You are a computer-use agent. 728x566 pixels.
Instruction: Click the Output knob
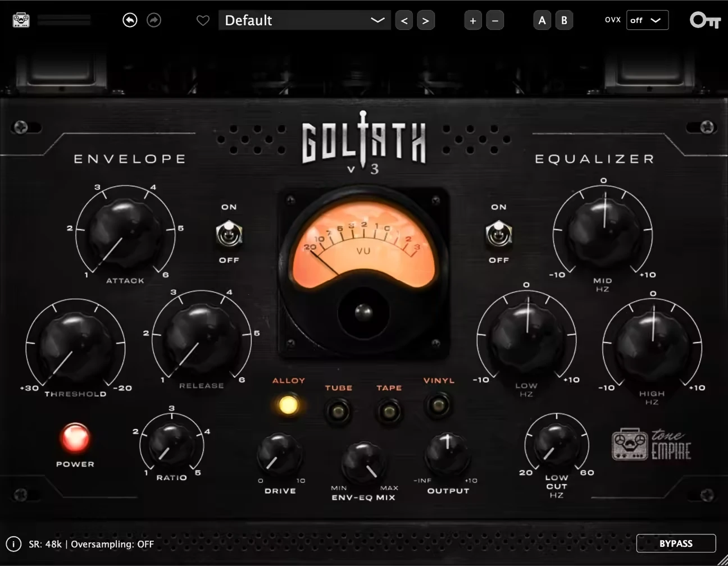click(x=447, y=453)
